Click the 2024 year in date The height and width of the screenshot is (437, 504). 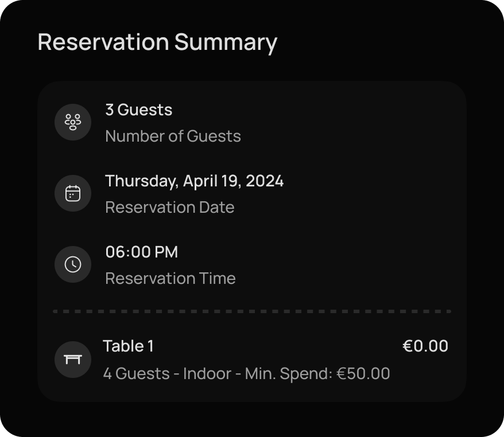coord(265,181)
